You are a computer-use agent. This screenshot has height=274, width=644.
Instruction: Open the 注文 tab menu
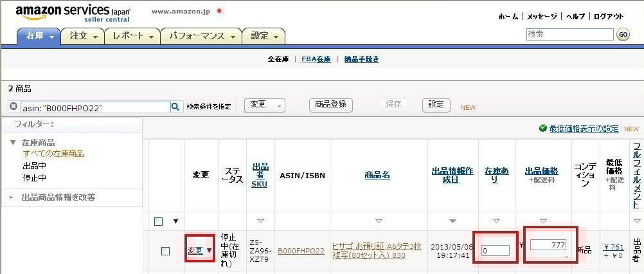(x=83, y=36)
